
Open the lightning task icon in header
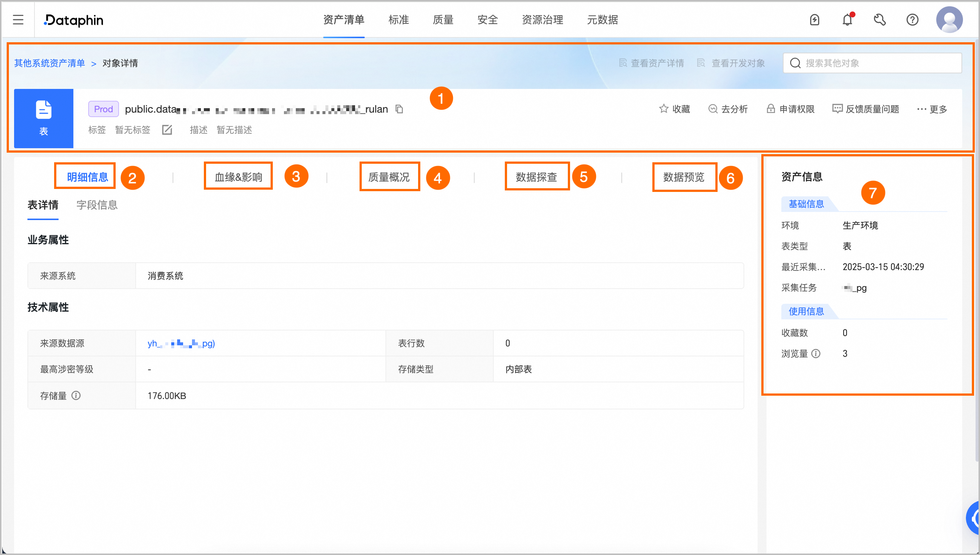click(815, 19)
